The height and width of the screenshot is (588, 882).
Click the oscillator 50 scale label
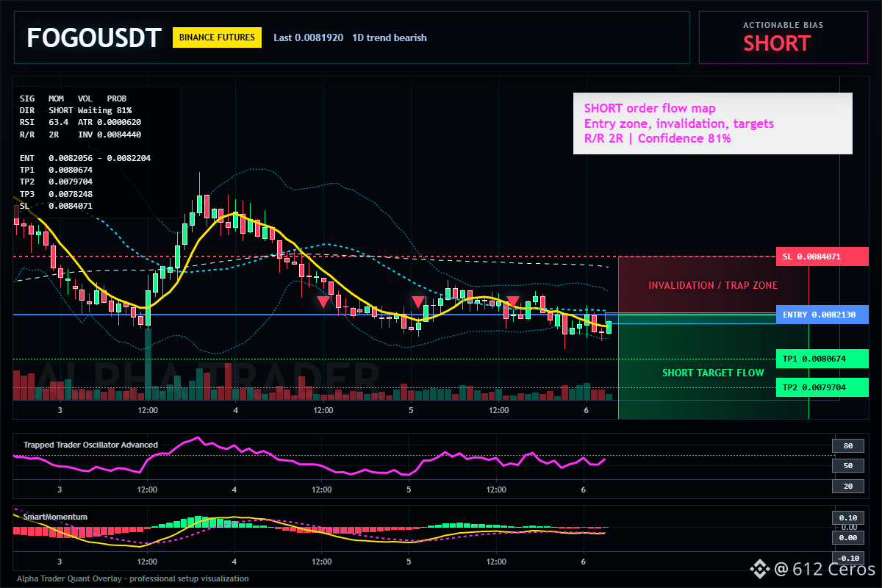(x=847, y=466)
